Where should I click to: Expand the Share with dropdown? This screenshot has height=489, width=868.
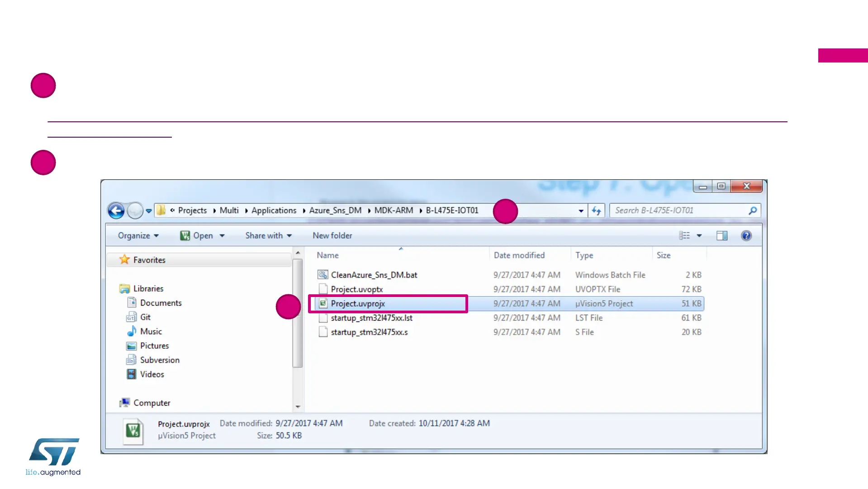click(x=268, y=235)
